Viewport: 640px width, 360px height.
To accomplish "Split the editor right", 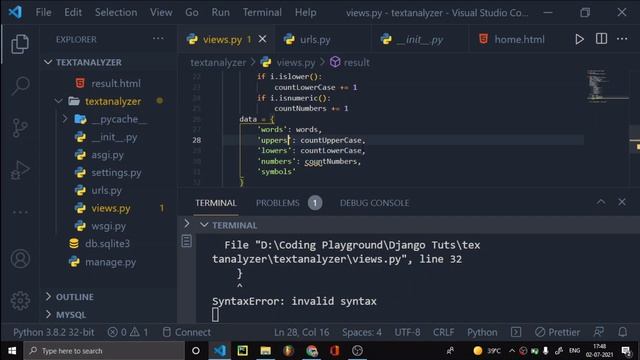I will click(601, 39).
